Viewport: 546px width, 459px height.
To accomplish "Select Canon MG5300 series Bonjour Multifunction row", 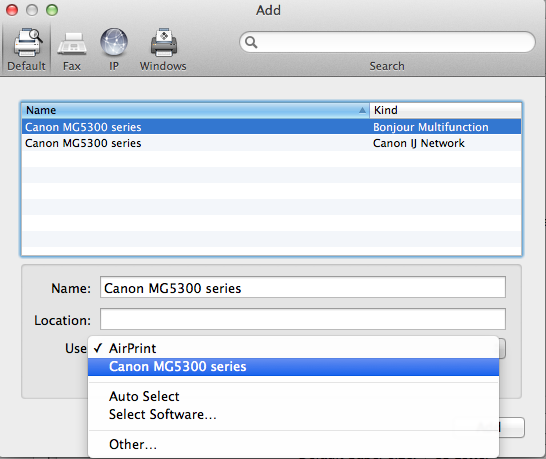I will click(271, 127).
